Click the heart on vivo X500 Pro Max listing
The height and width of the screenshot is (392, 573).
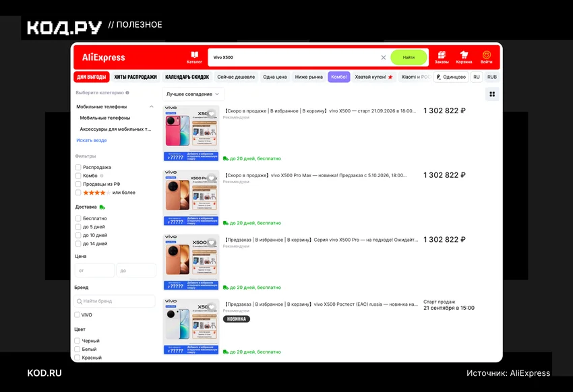coord(211,178)
